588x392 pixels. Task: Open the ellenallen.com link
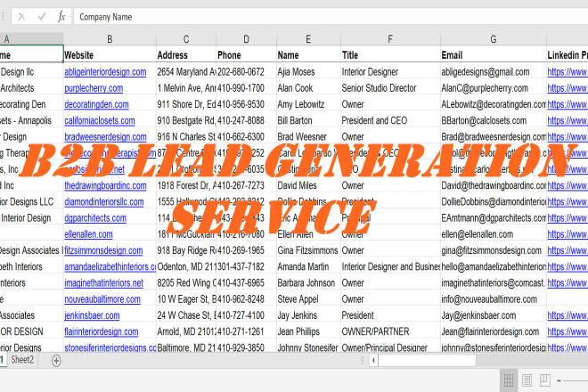tap(88, 234)
